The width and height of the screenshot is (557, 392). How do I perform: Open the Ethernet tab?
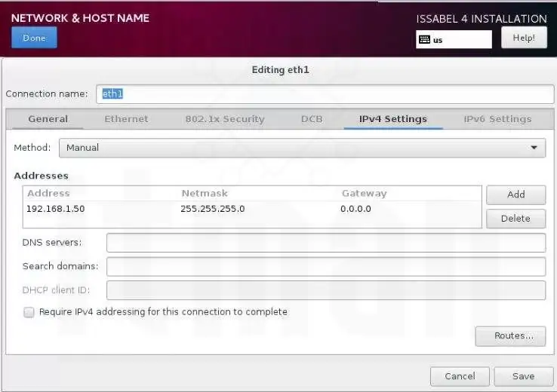tap(126, 119)
